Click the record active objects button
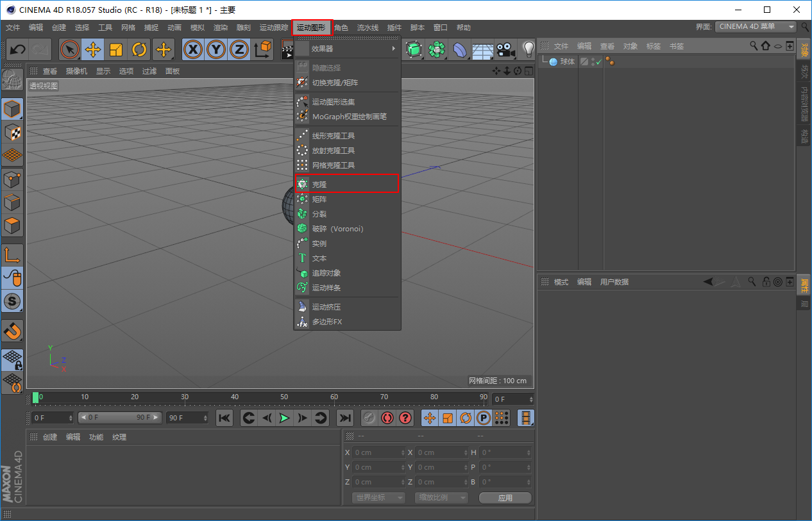The width and height of the screenshot is (812, 521). (x=369, y=418)
